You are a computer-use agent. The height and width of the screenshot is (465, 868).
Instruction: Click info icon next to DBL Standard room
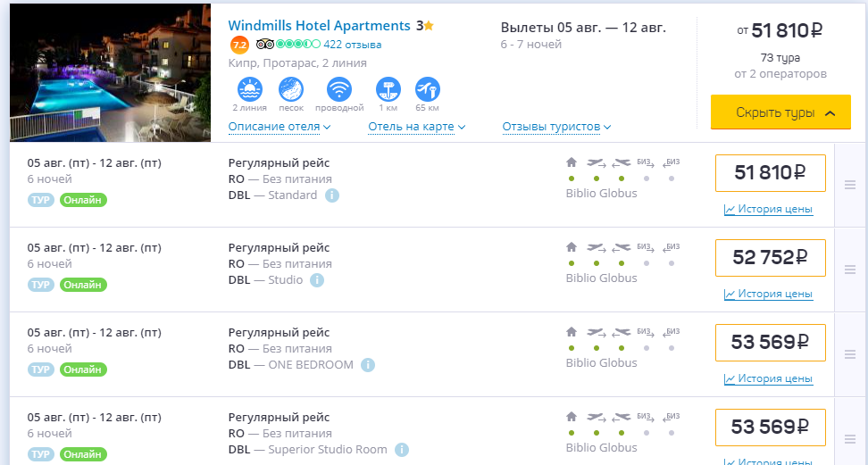(331, 195)
